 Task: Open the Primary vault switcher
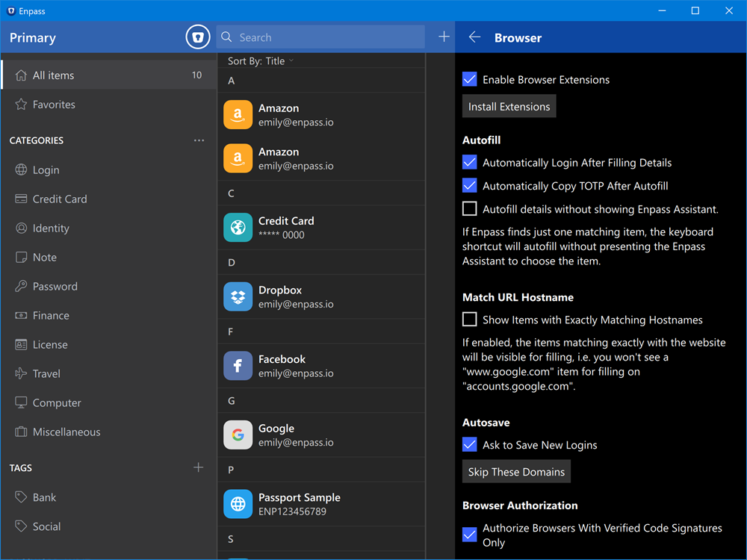tap(32, 37)
